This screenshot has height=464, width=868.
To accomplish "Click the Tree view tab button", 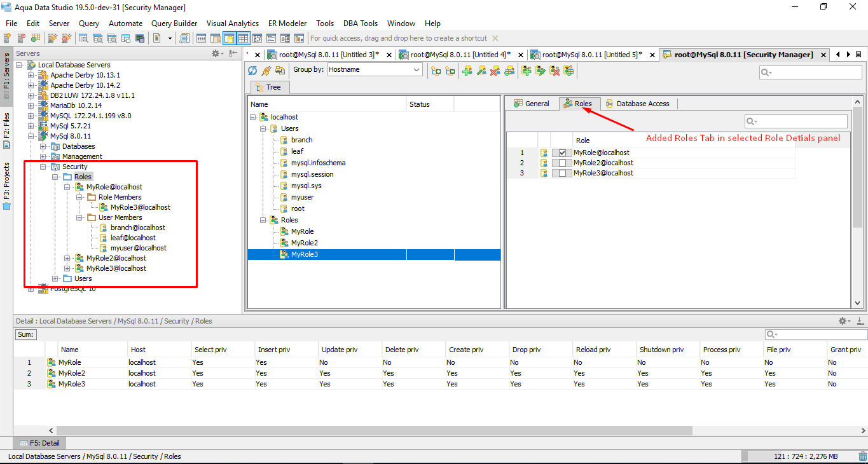I will point(270,87).
